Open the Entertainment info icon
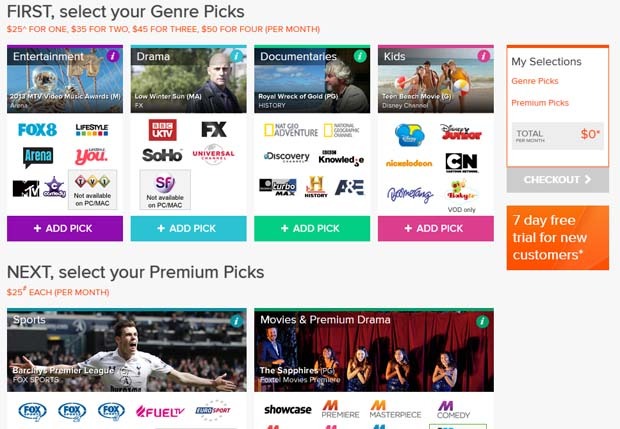This screenshot has width=620, height=429. [113, 56]
